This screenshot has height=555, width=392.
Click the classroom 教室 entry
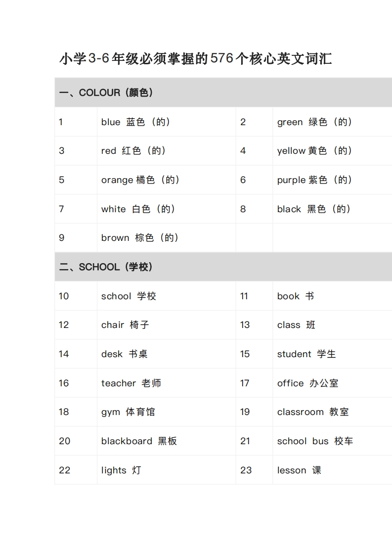point(313,412)
